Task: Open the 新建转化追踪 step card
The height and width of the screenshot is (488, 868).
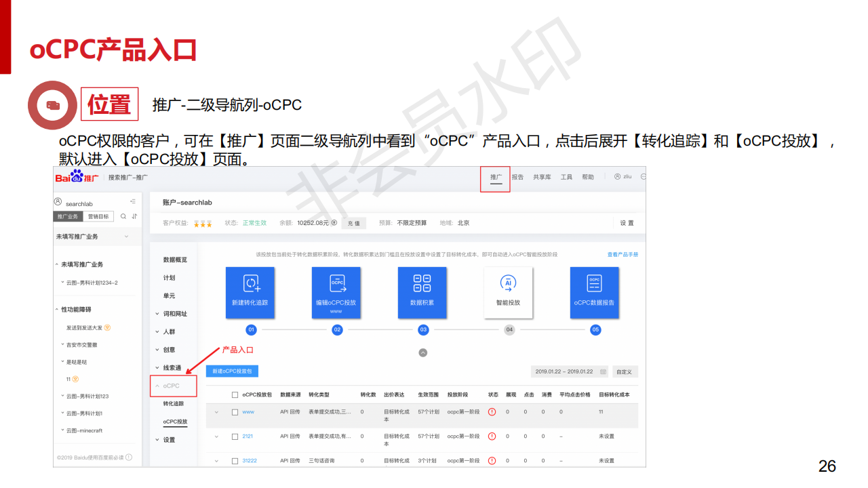Action: 250,292
